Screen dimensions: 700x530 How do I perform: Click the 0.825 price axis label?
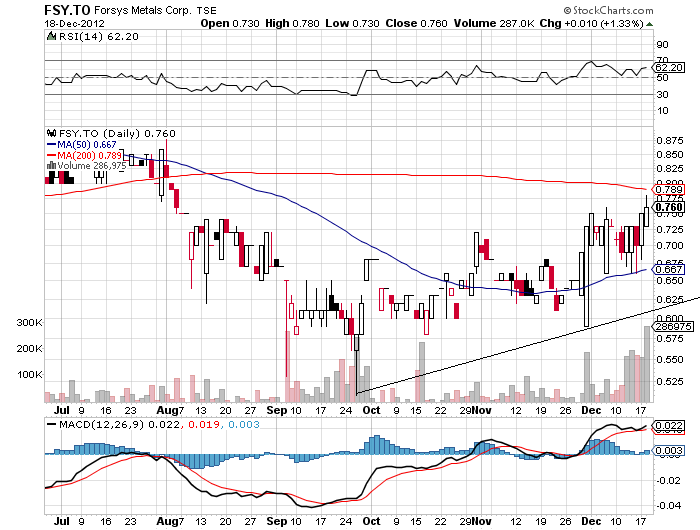tap(670, 169)
